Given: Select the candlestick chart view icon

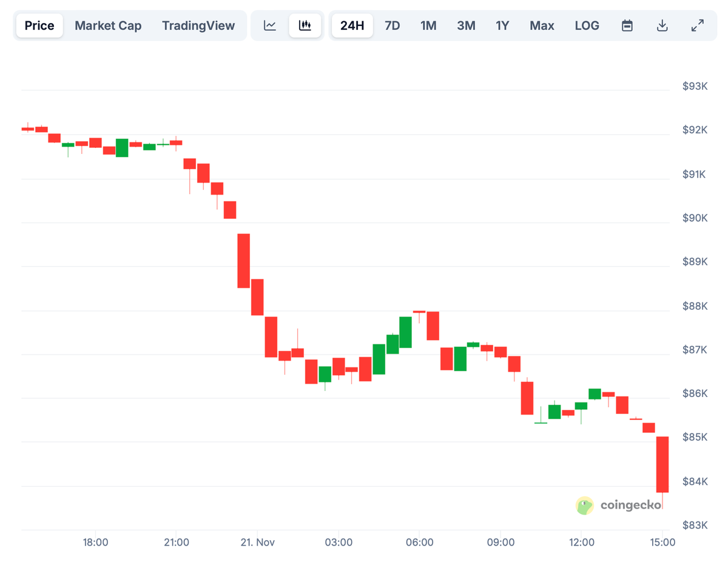Looking at the screenshot, I should (x=305, y=25).
